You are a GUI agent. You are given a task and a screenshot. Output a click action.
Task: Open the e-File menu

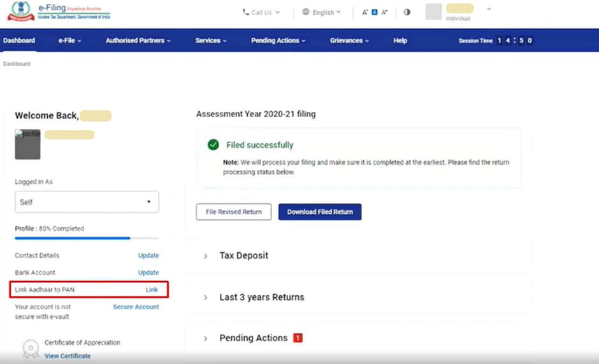[69, 41]
